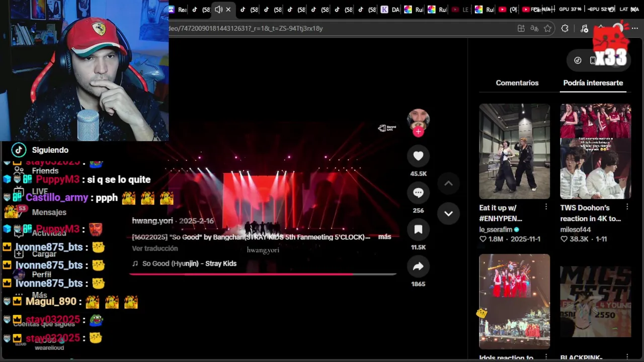Image resolution: width=644 pixels, height=362 pixels.
Task: Open the 'Eat it up w/ #ENHYPEN...' title
Action: 501,213
